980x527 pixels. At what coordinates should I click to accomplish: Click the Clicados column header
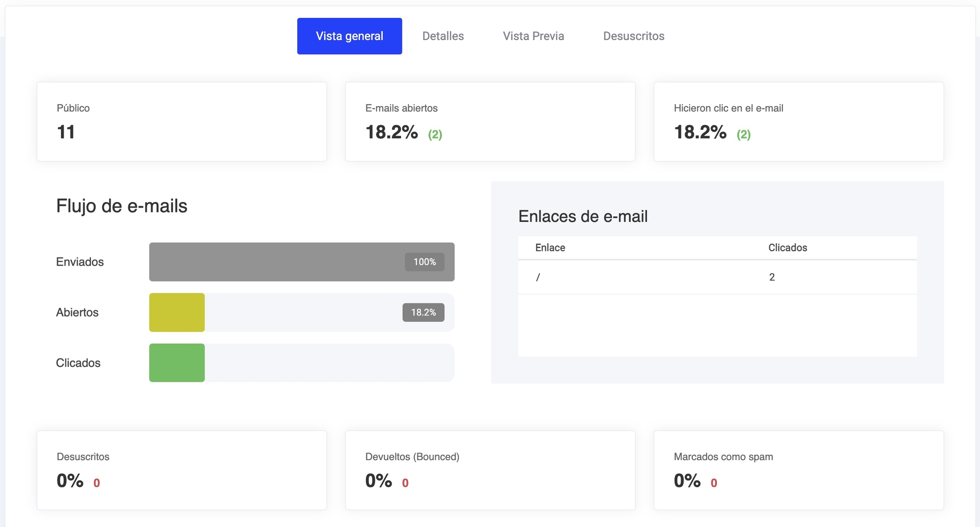[787, 248]
